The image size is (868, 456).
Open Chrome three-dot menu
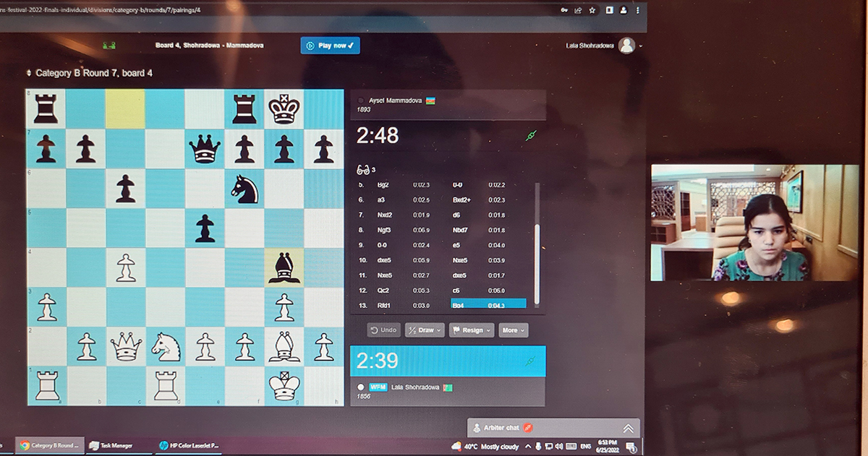(637, 10)
